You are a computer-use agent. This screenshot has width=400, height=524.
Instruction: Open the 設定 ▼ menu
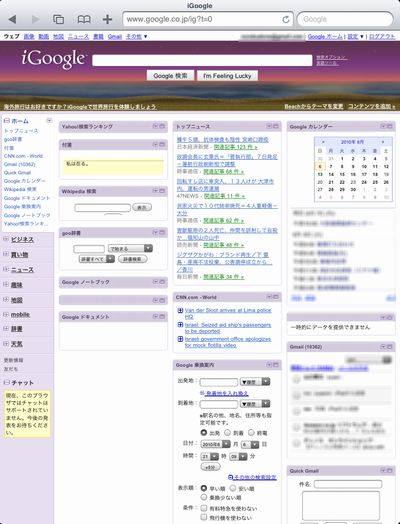[x=355, y=36]
